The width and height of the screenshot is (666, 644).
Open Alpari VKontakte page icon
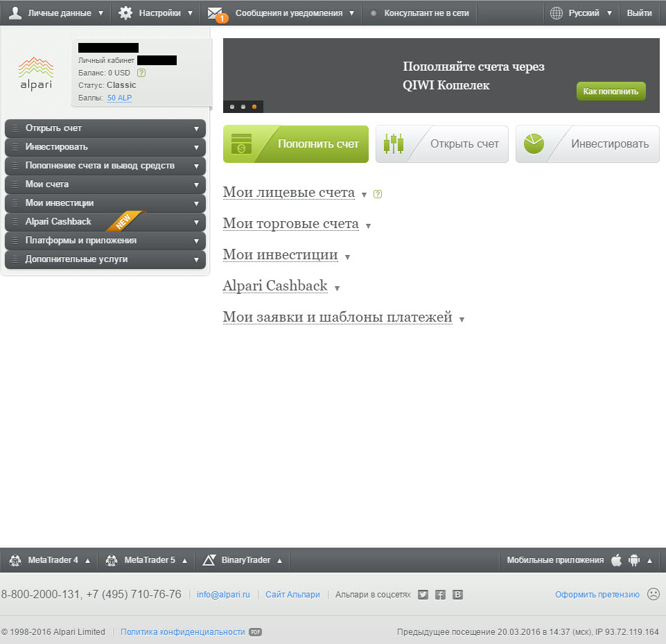pyautogui.click(x=457, y=595)
